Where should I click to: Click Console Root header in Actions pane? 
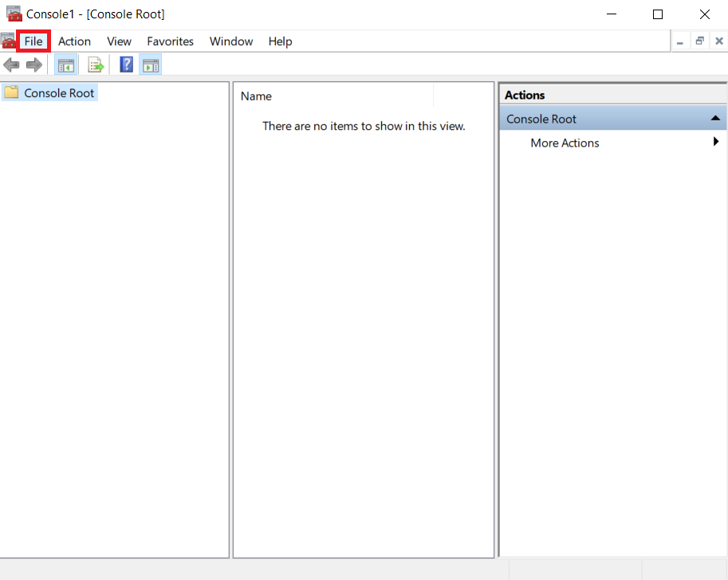tap(613, 119)
